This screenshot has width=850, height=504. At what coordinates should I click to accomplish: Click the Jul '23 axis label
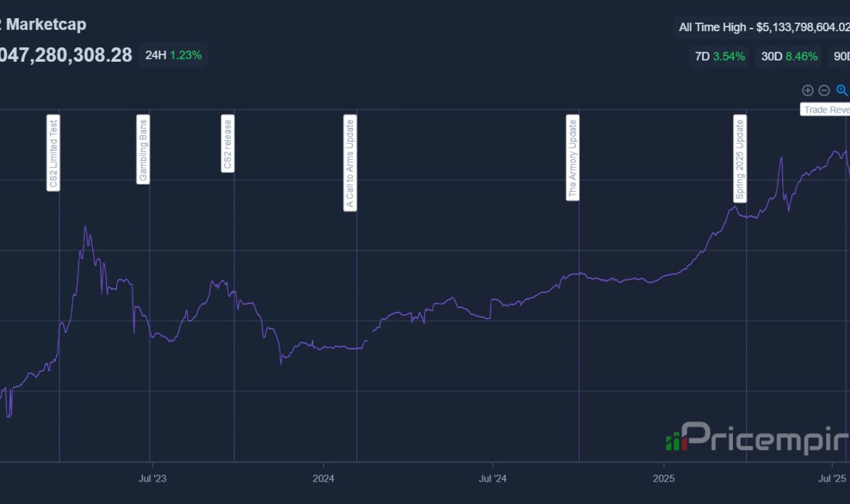point(152,479)
